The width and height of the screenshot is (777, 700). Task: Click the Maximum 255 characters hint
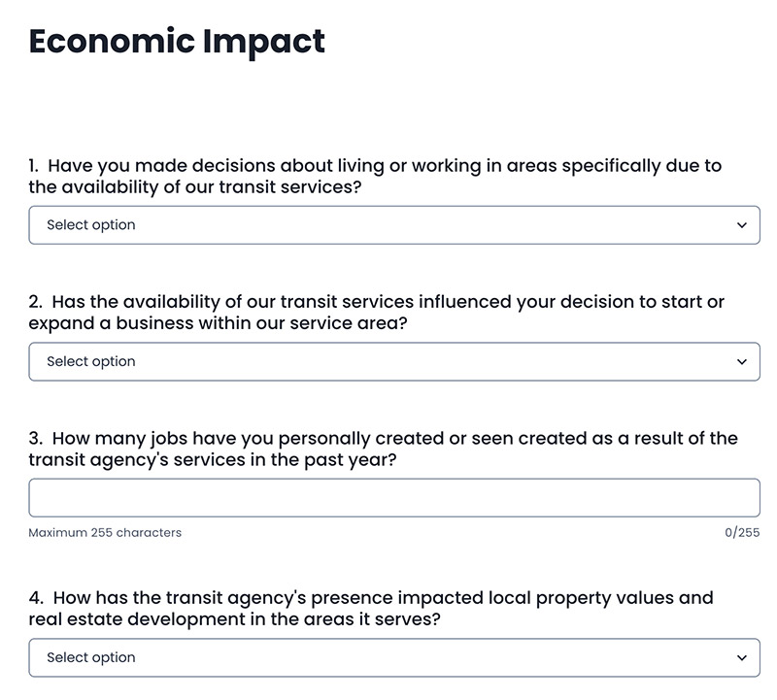[x=105, y=533]
